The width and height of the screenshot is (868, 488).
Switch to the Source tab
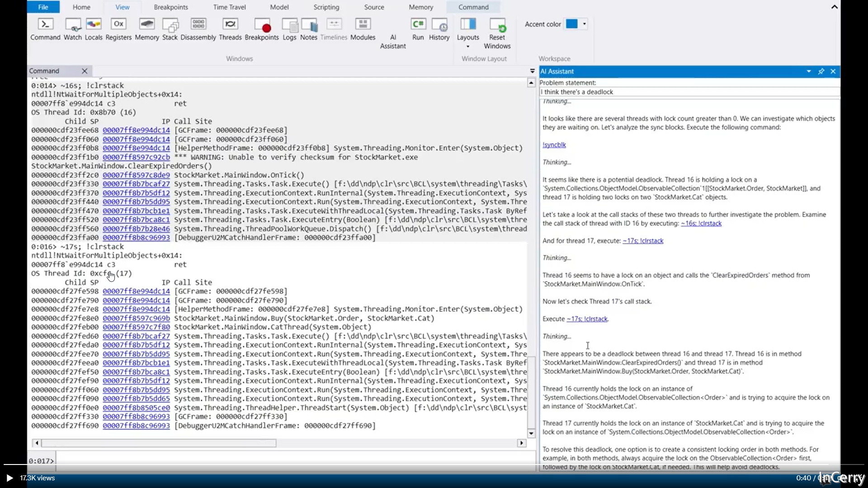click(x=374, y=7)
